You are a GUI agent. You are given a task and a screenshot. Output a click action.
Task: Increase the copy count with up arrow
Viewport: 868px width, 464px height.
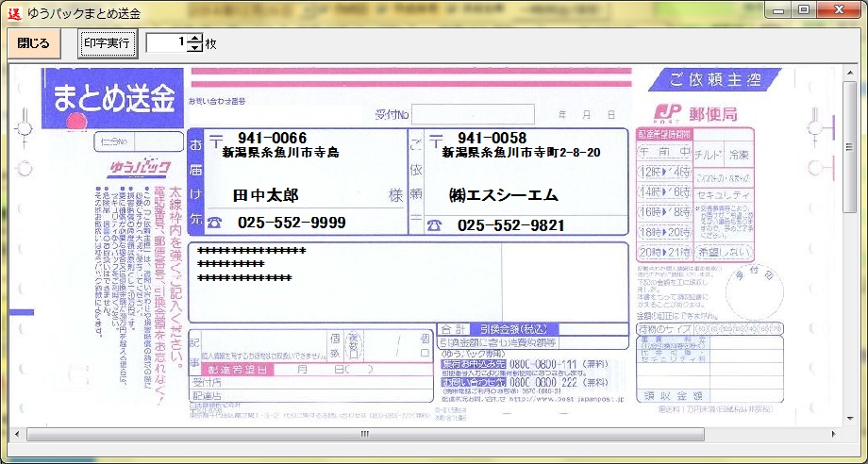coord(195,39)
